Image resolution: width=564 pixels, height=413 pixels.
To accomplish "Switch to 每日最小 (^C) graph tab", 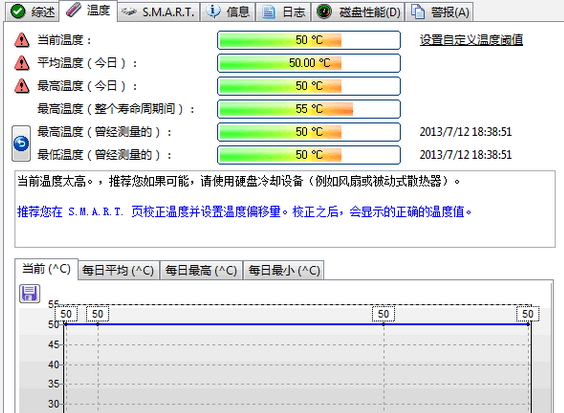I will (x=284, y=270).
